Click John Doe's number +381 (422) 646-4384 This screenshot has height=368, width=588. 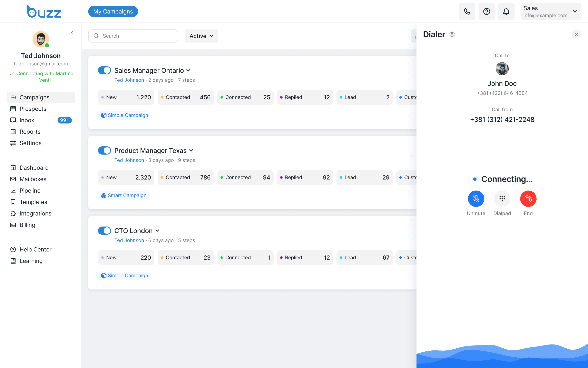(502, 93)
